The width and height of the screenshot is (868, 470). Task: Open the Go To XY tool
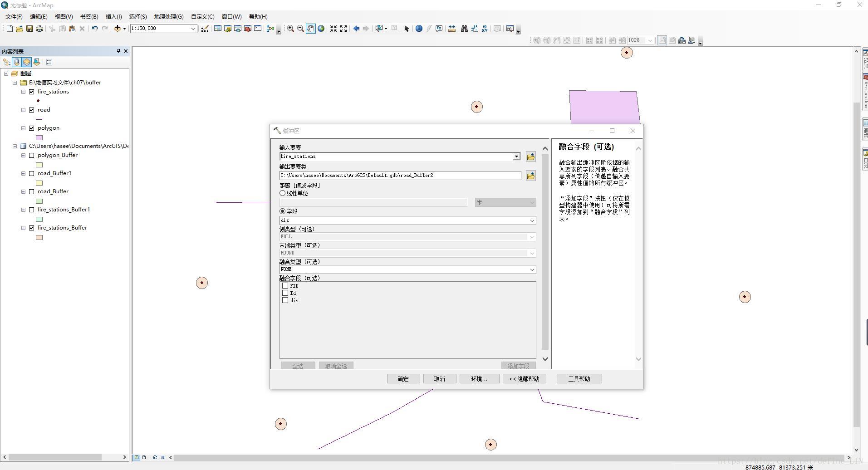[485, 29]
